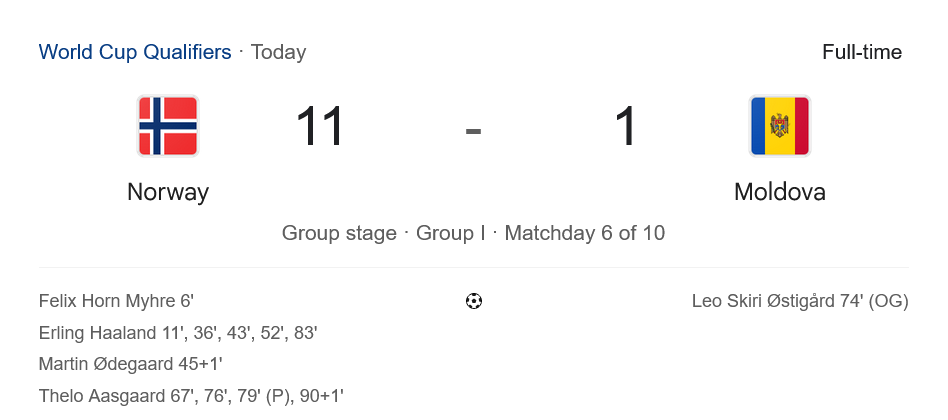Screen dimensions: 948x420
Task: Click the Today date label
Action: point(278,52)
